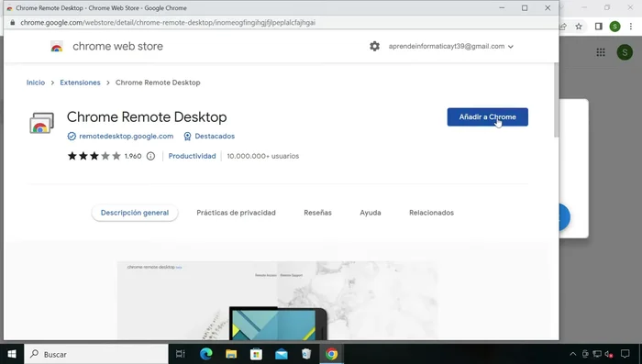Screen dimensions: 642x364
Task: Open File Explorer from the taskbar
Action: (231, 354)
